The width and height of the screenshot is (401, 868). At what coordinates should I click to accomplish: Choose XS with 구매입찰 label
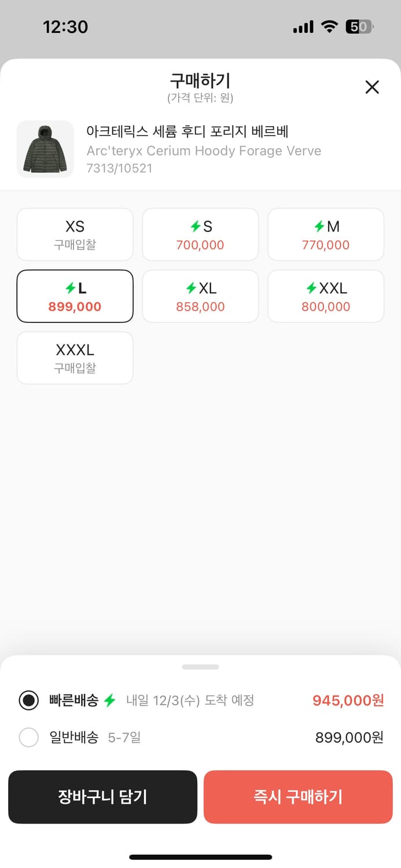click(75, 234)
